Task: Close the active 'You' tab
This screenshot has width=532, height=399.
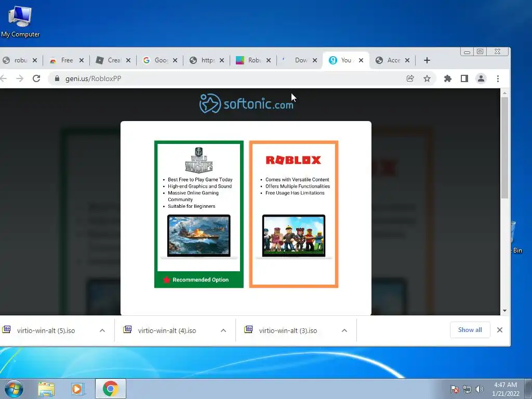Action: pos(361,60)
